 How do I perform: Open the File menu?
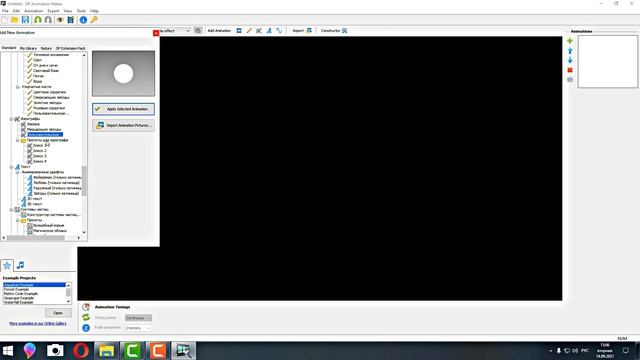[x=5, y=11]
